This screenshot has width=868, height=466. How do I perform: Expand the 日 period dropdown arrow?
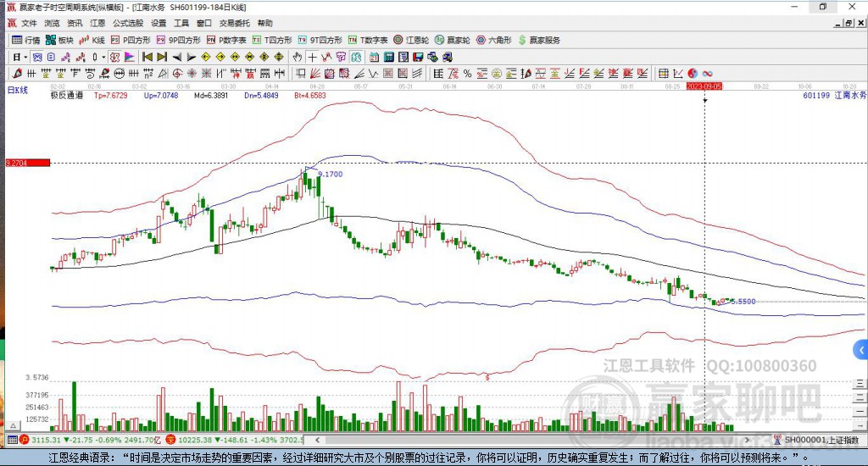(x=25, y=57)
